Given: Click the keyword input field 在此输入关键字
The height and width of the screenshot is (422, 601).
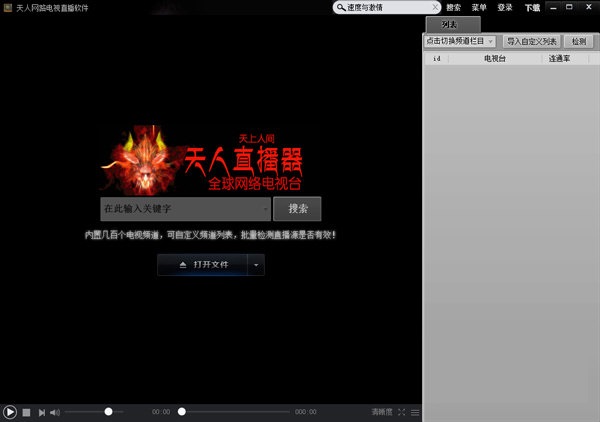Looking at the screenshot, I should [186, 209].
